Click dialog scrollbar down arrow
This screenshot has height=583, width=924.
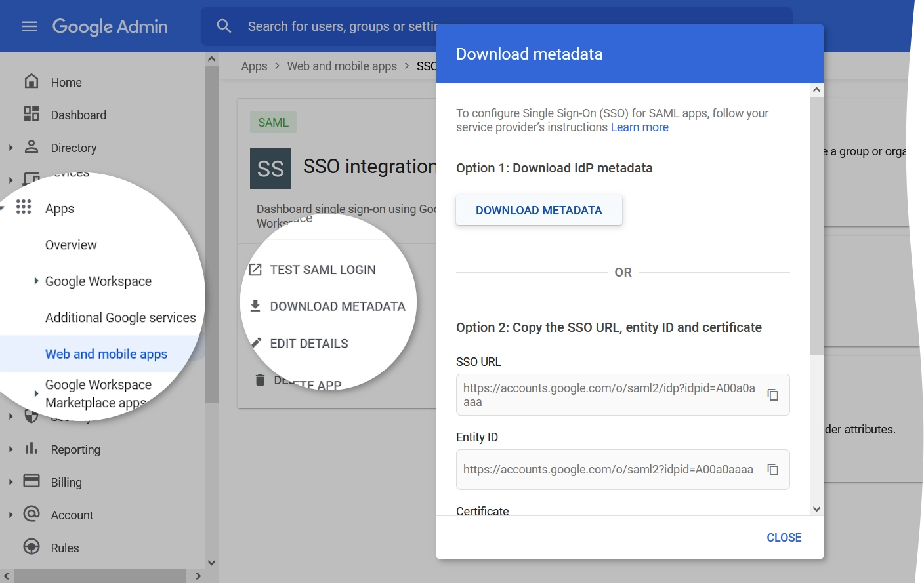[816, 509]
